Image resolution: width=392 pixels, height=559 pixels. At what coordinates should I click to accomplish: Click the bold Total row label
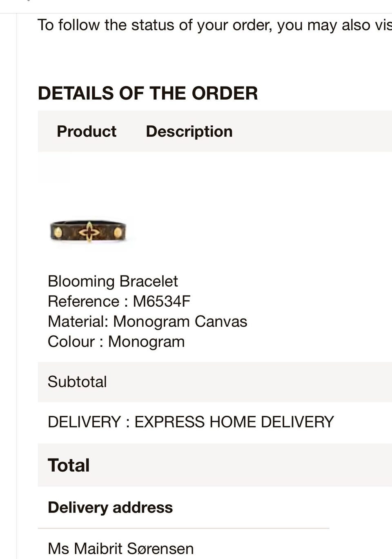click(69, 465)
